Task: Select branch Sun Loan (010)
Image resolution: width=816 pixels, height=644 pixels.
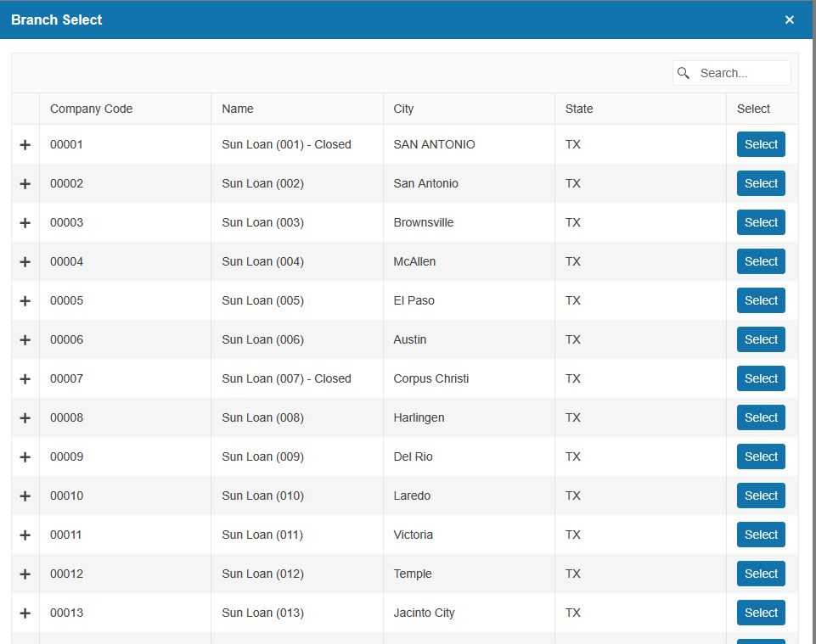Action: (761, 496)
